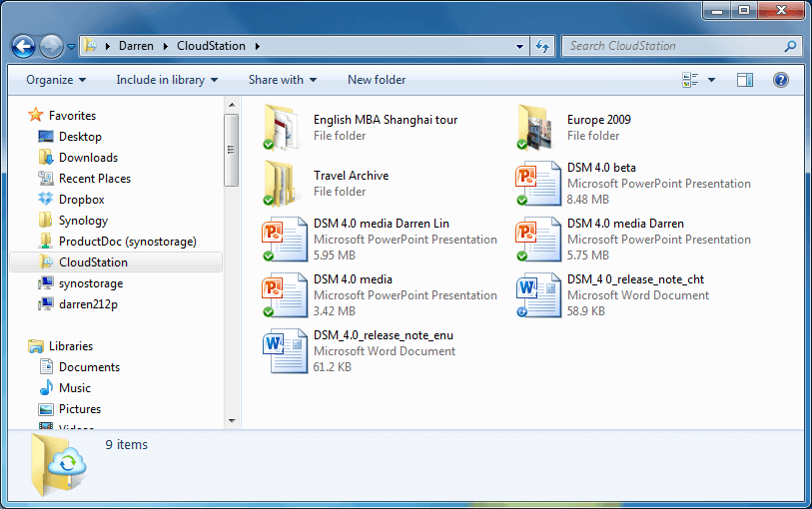Click the CloudStation folder icon in details pane
Viewport: 812px width, 509px height.
(x=58, y=465)
